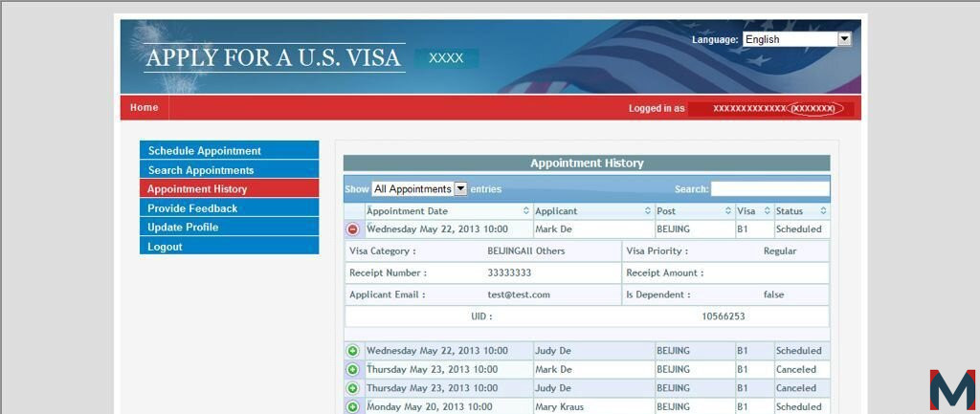Click the Appointment History panel header
980x414 pixels.
point(587,163)
